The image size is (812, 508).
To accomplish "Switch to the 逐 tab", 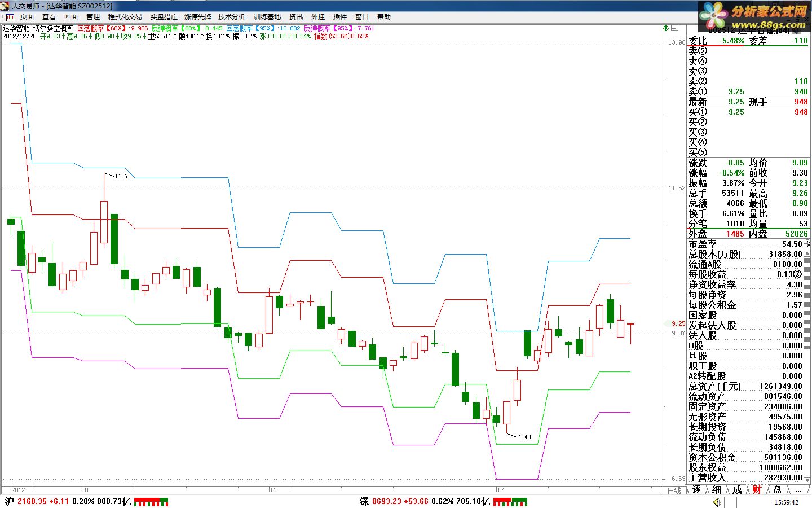I will [696, 489].
